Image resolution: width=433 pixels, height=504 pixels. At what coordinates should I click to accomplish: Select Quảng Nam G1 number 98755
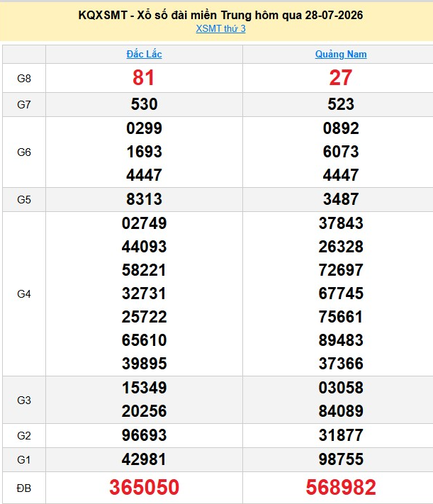(x=341, y=459)
